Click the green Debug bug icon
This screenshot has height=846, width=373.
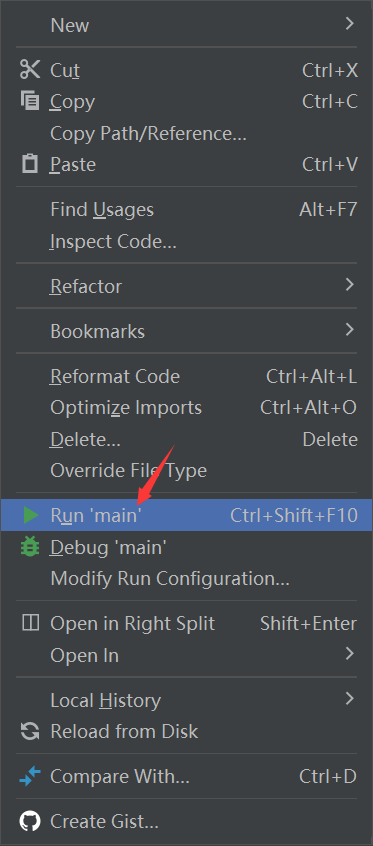click(30, 547)
